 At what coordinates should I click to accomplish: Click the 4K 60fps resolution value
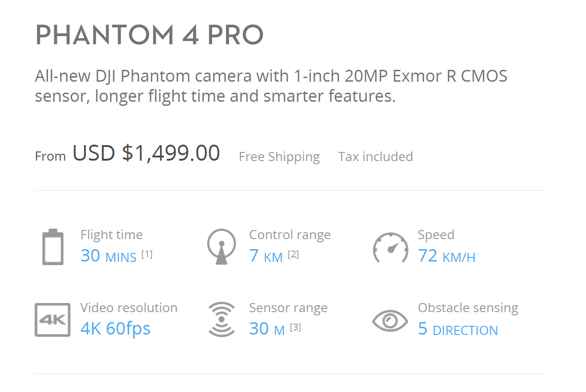115,329
